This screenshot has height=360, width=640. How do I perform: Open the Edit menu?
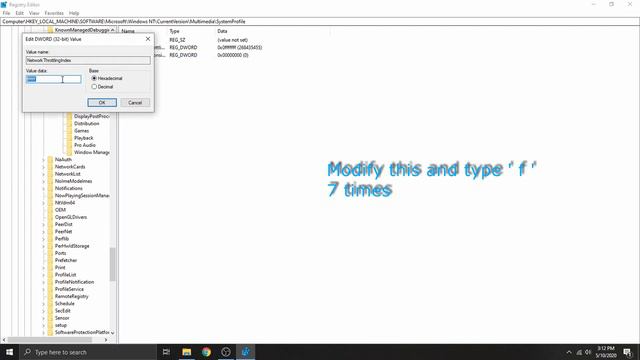click(20, 13)
